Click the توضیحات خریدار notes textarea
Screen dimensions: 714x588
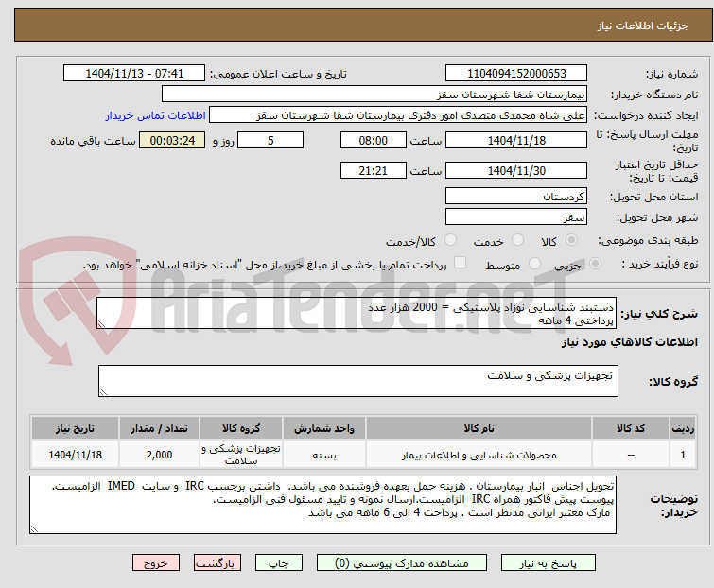[322, 505]
